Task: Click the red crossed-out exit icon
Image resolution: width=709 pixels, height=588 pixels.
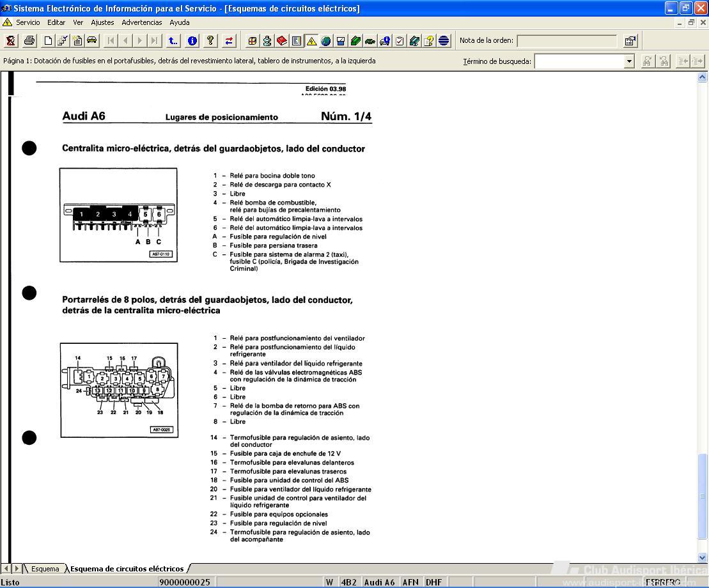Action: tap(11, 41)
